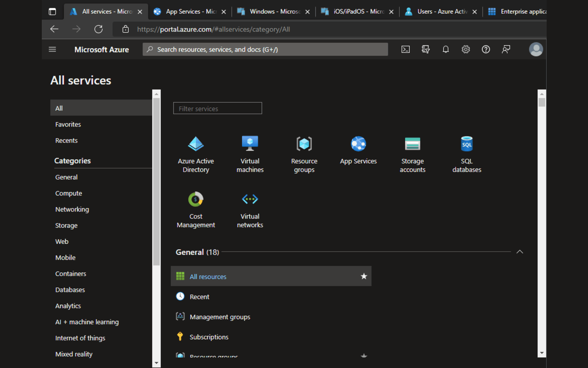This screenshot has height=368, width=588.
Task: Switch to iOS/iPadOS browser tab
Action: coord(357,11)
